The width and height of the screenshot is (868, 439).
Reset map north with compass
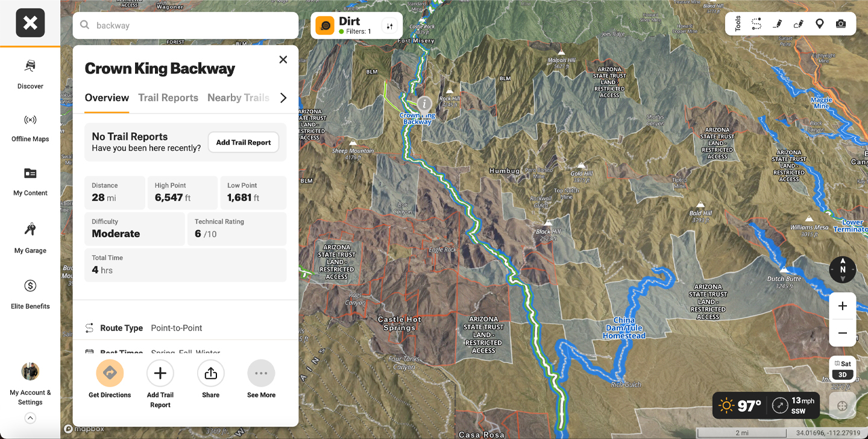click(x=843, y=270)
